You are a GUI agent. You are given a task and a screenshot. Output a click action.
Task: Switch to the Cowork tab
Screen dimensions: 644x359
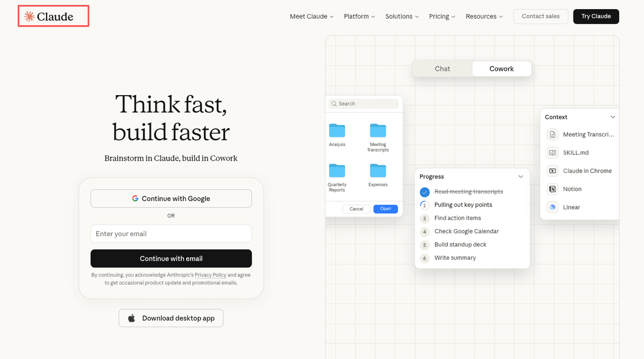point(501,68)
